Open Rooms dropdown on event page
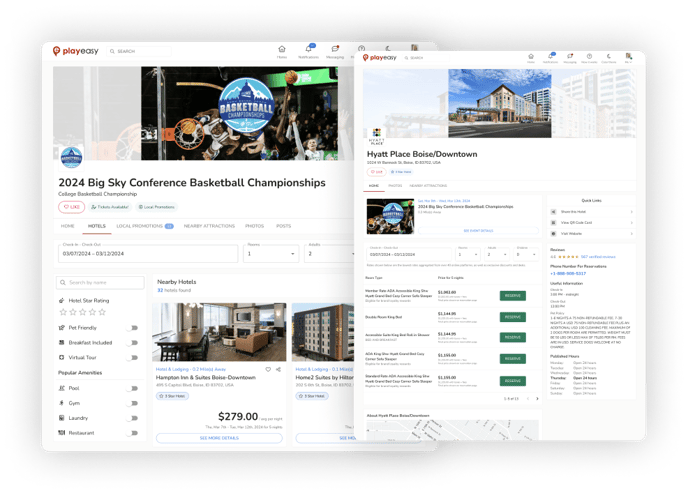The image size is (688, 493). pyautogui.click(x=271, y=254)
